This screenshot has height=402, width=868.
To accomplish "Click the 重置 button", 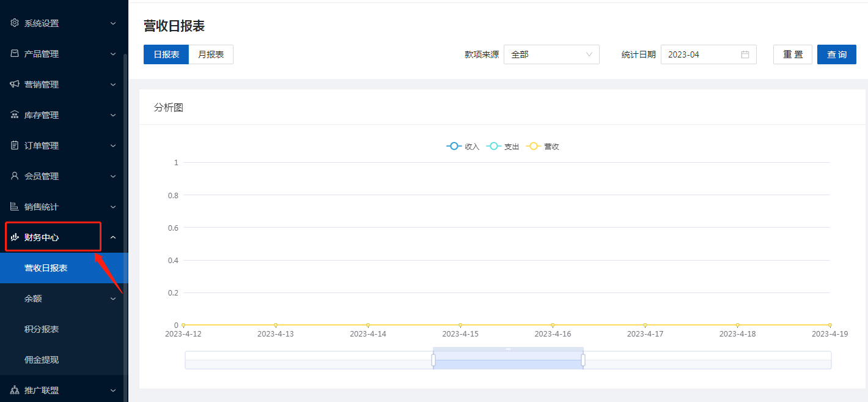I will [x=792, y=54].
